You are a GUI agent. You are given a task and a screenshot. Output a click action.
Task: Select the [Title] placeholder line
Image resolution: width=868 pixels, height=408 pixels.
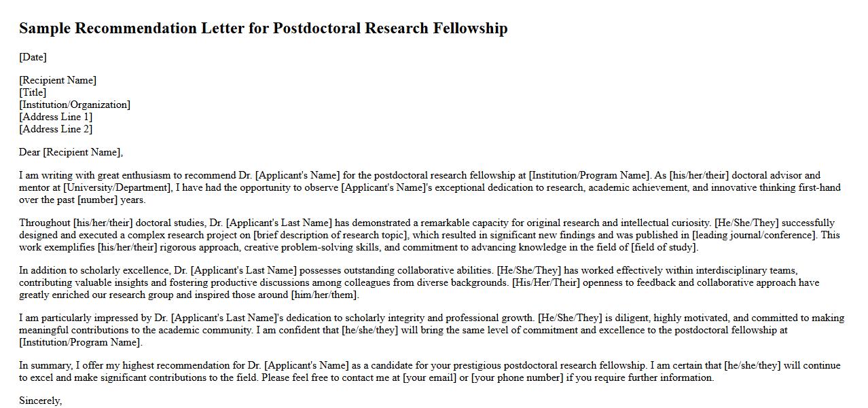click(x=33, y=92)
